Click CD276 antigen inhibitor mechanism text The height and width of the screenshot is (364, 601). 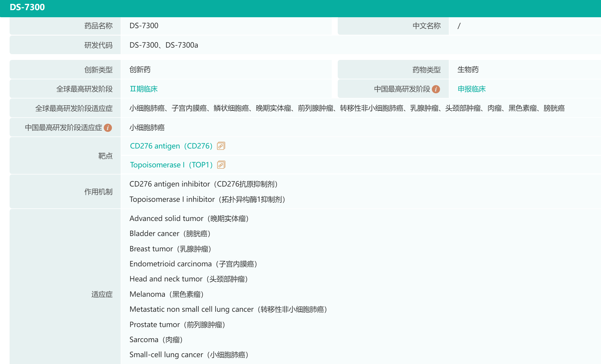coord(204,184)
